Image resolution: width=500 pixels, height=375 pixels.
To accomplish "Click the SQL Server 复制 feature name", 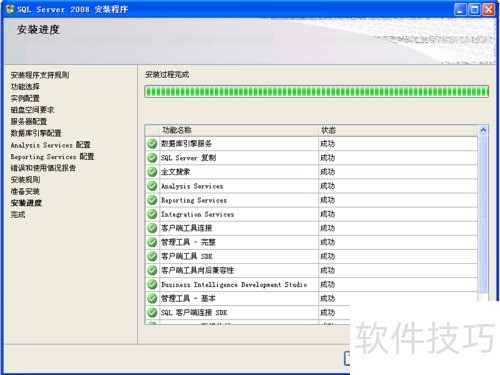I will point(188,158).
